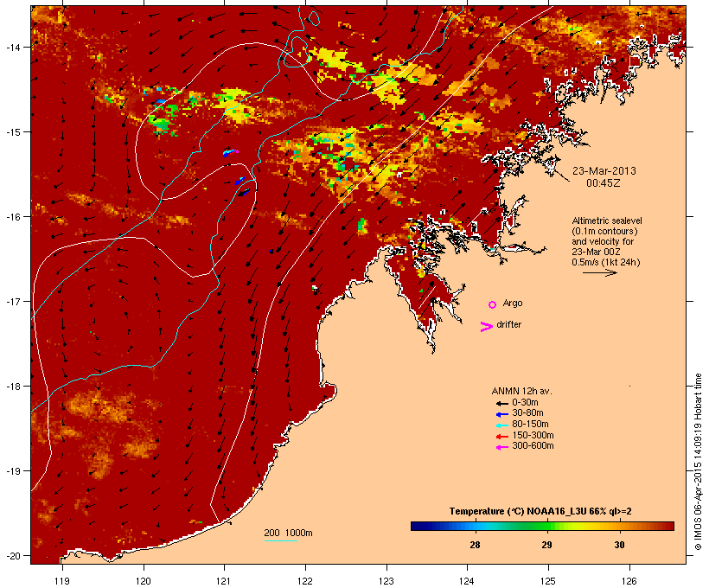Screen dimensions: 709x588
Task: Click the 'drifter' legend label
Action: [508, 324]
